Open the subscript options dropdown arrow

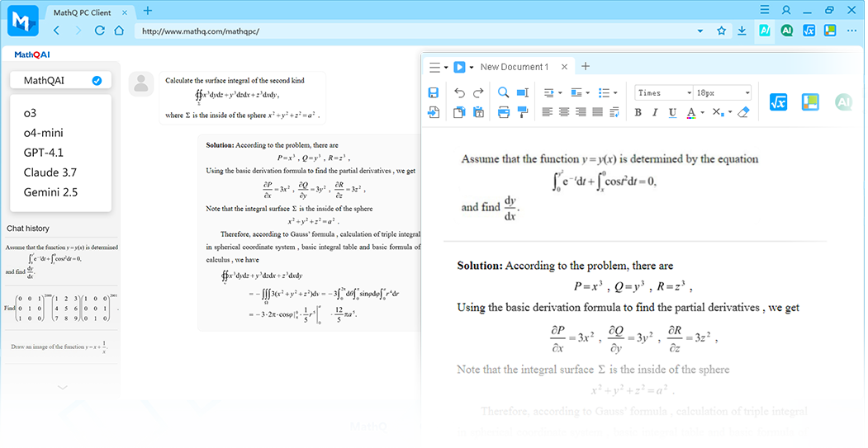click(x=729, y=113)
